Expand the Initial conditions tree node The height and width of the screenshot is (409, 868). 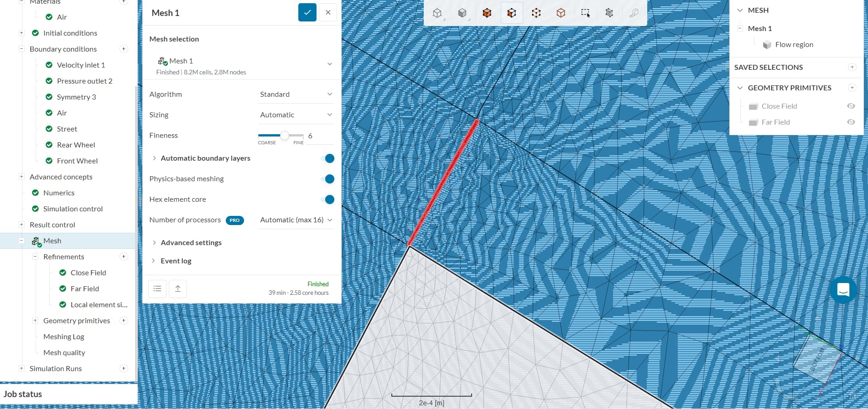pos(21,33)
